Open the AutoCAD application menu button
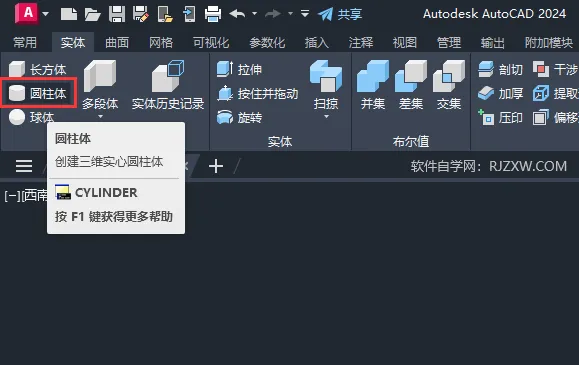 [x=27, y=13]
